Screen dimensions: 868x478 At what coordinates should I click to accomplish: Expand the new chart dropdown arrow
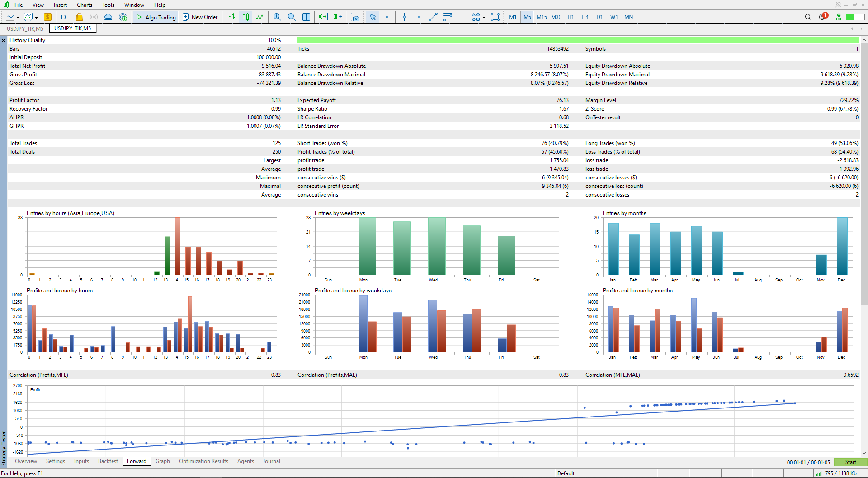pyautogui.click(x=18, y=18)
